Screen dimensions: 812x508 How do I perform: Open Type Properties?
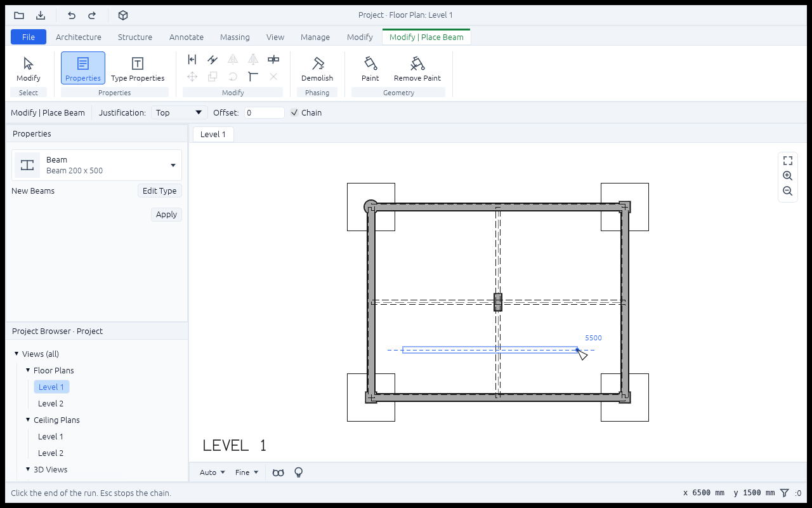tap(138, 69)
